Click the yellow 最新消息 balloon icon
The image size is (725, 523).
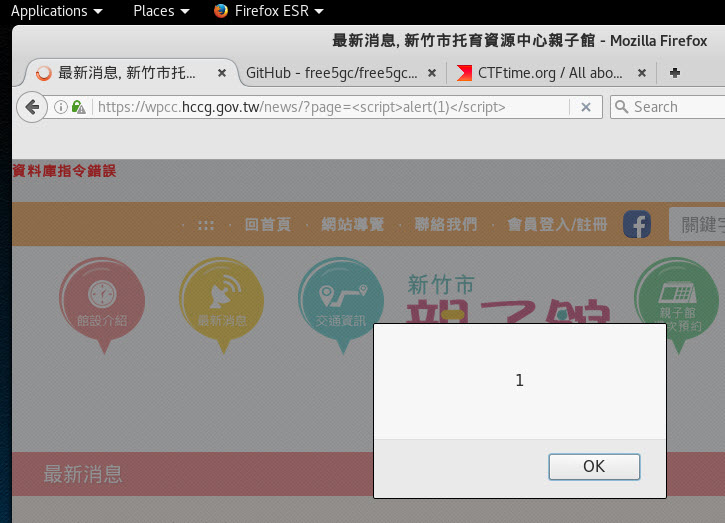click(x=221, y=306)
